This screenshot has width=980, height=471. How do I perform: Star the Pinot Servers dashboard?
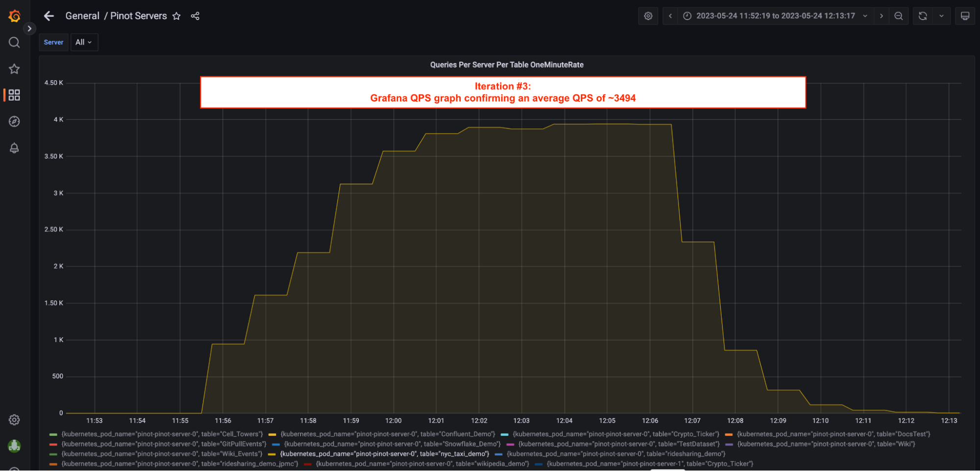176,16
